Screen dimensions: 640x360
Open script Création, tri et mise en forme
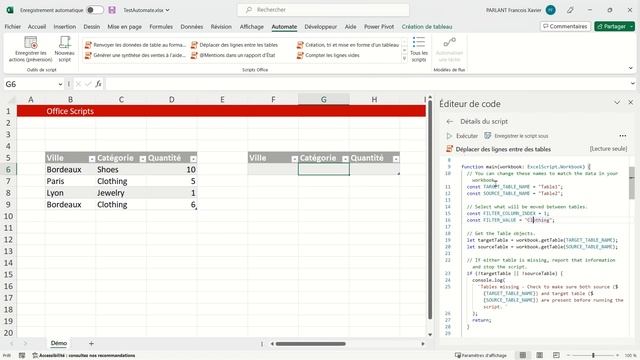pyautogui.click(x=348, y=45)
